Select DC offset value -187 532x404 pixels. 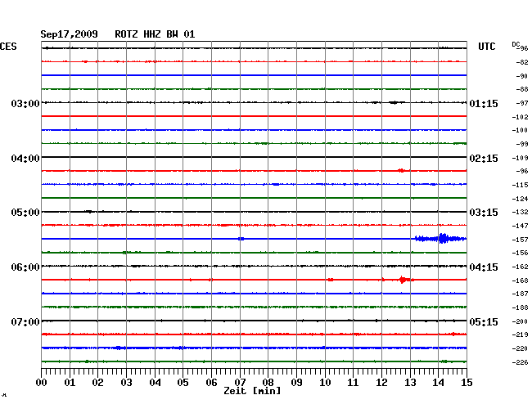(520, 294)
